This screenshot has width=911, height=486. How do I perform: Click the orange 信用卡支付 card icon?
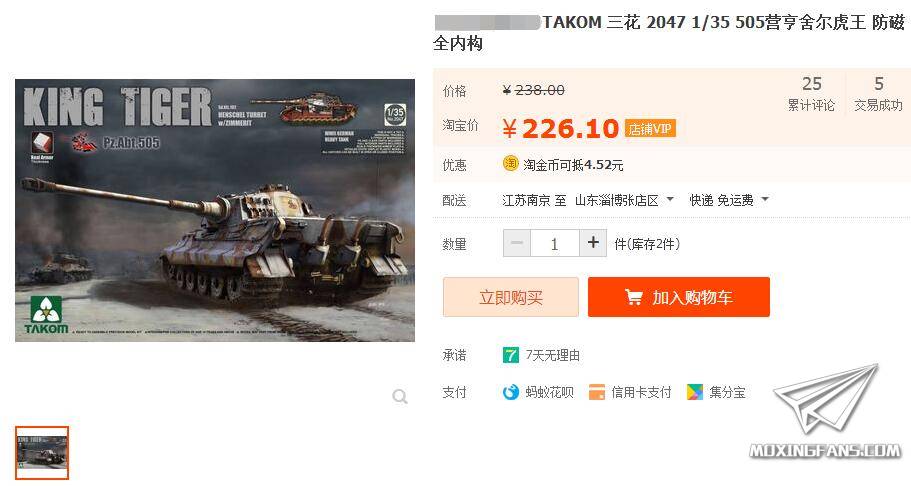596,392
